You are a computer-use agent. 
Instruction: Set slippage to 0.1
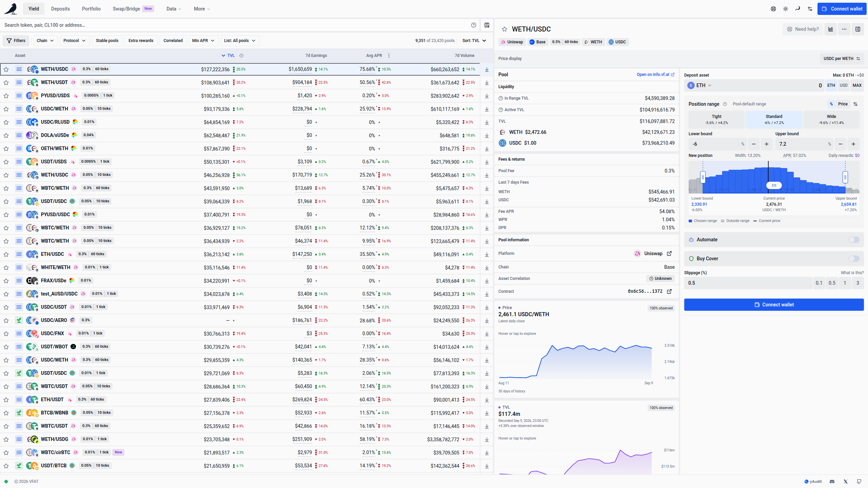tap(819, 283)
